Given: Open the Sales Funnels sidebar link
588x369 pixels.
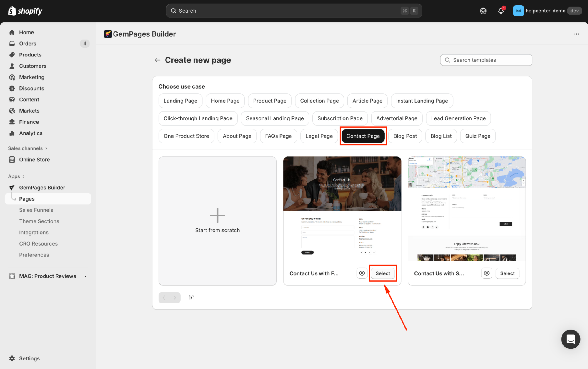Looking at the screenshot, I should [x=36, y=210].
